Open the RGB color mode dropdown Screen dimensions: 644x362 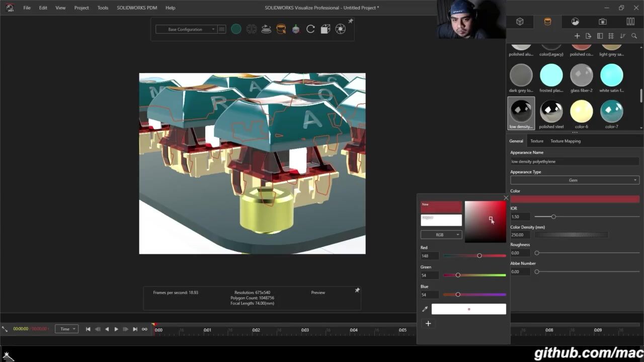pyautogui.click(x=441, y=235)
